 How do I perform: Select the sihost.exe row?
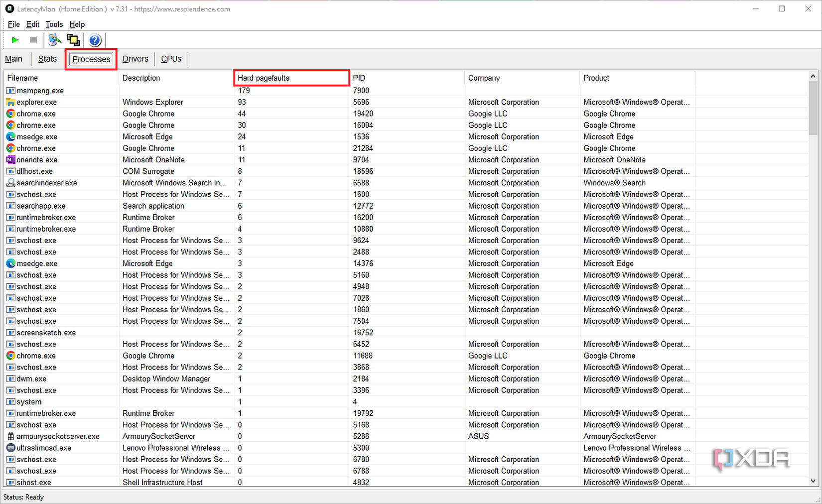[406, 482]
